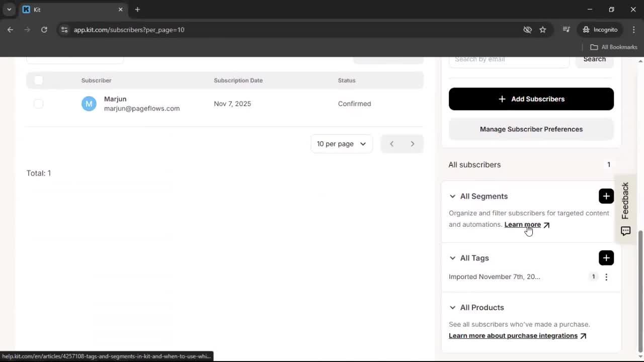The height and width of the screenshot is (362, 644).
Task: Click the page reload icon
Action: [x=44, y=30]
